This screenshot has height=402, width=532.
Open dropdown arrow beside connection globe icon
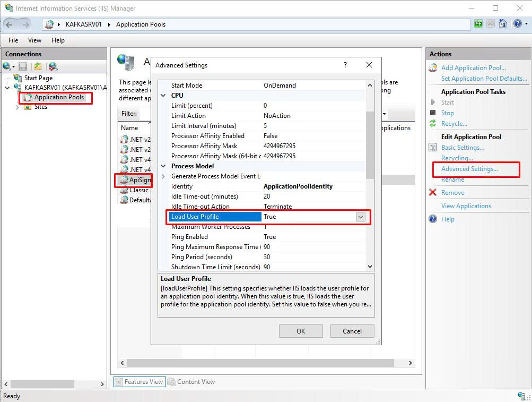click(x=13, y=66)
